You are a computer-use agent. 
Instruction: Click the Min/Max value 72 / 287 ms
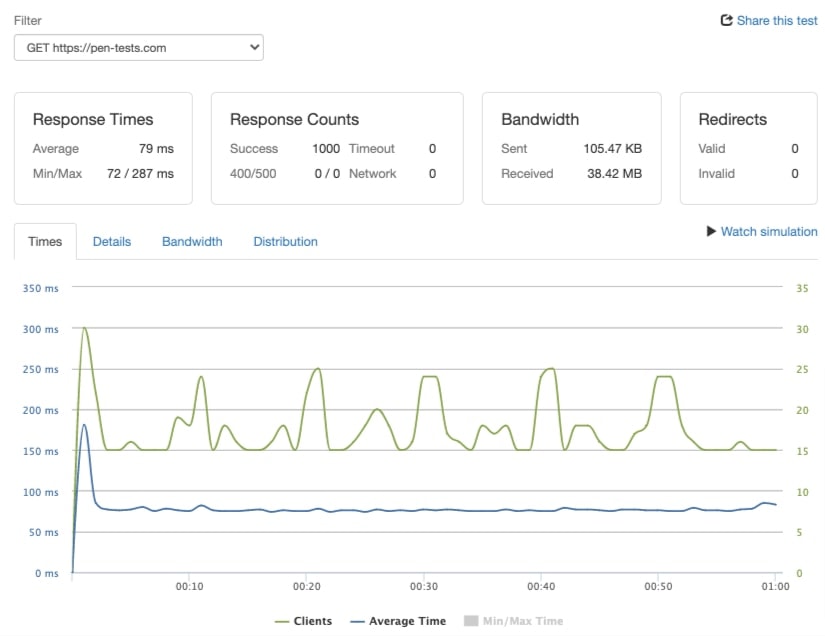140,174
